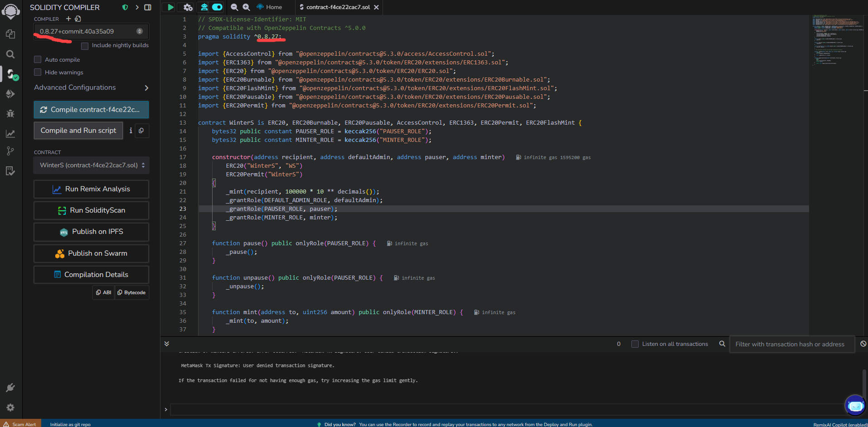Click the terminal search magnifier icon
Image resolution: width=868 pixels, height=427 pixels.
tap(722, 344)
